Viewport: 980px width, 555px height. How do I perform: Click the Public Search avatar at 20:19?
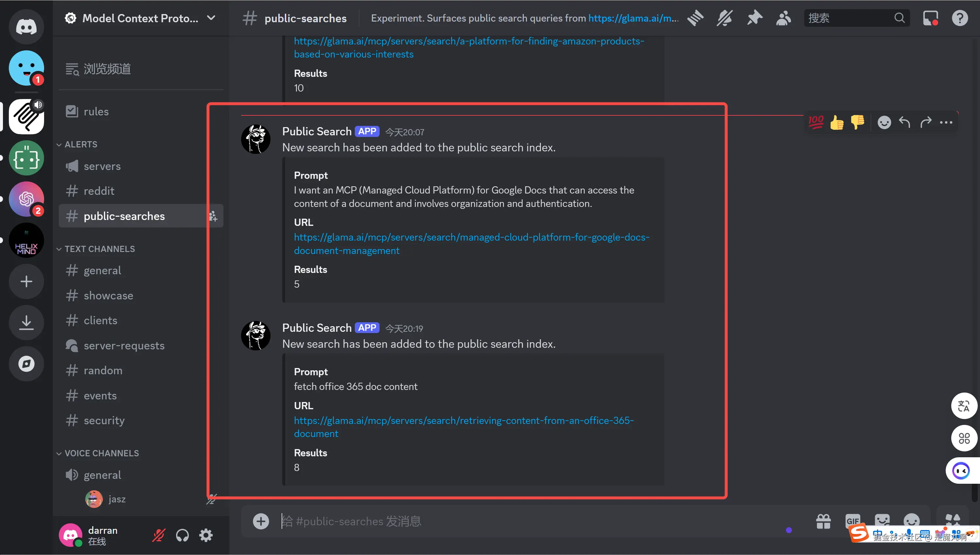point(255,336)
